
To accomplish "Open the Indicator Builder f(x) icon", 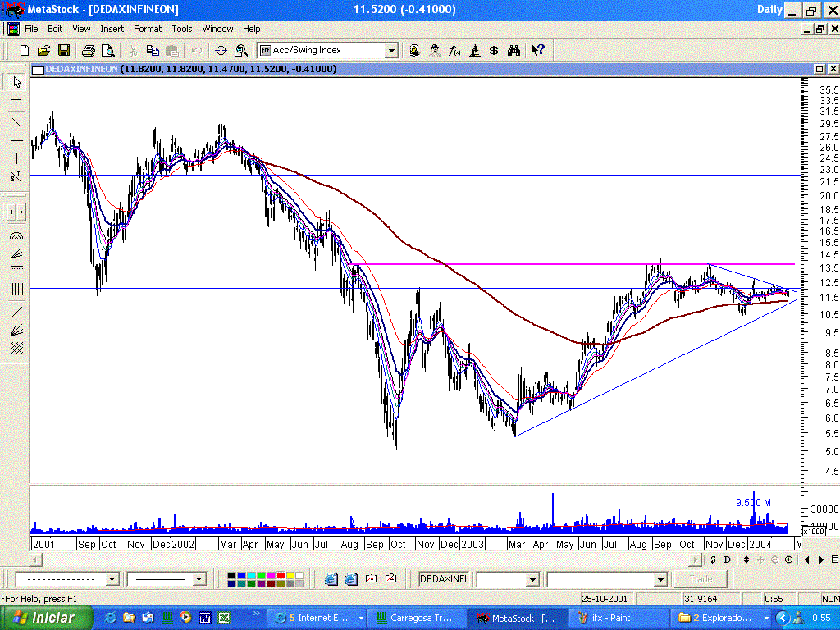I will 454,50.
